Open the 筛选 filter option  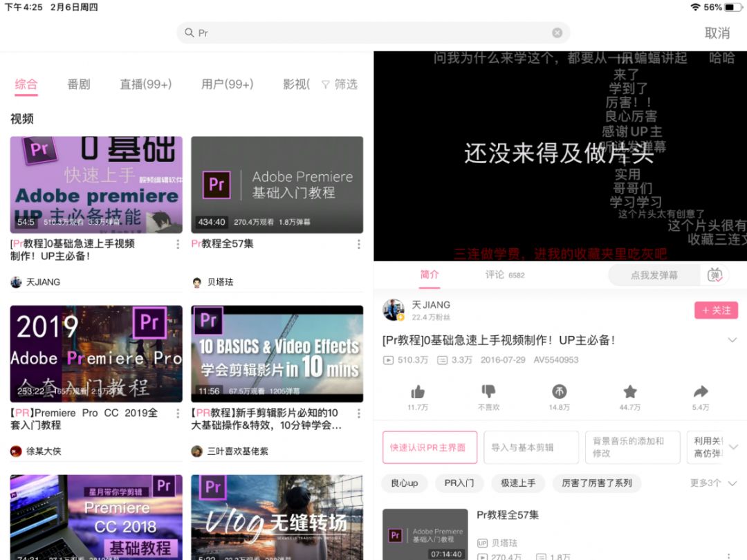pos(340,84)
